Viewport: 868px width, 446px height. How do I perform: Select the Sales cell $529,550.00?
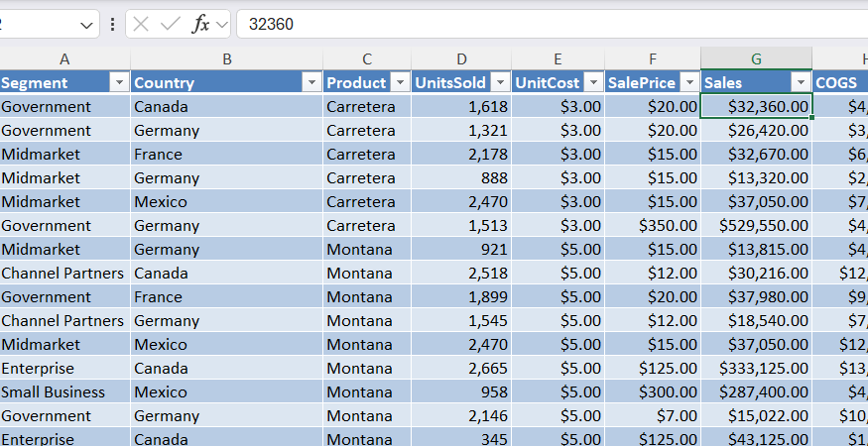[x=756, y=225]
